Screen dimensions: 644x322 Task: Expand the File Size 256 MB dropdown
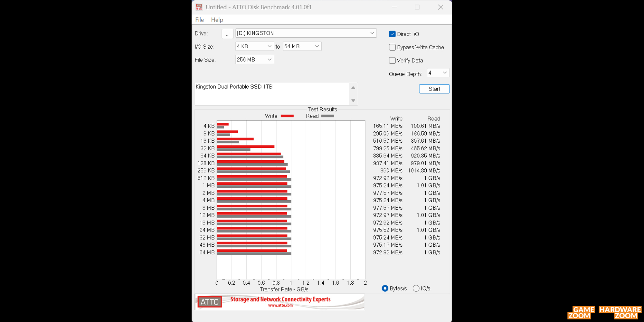coord(255,60)
